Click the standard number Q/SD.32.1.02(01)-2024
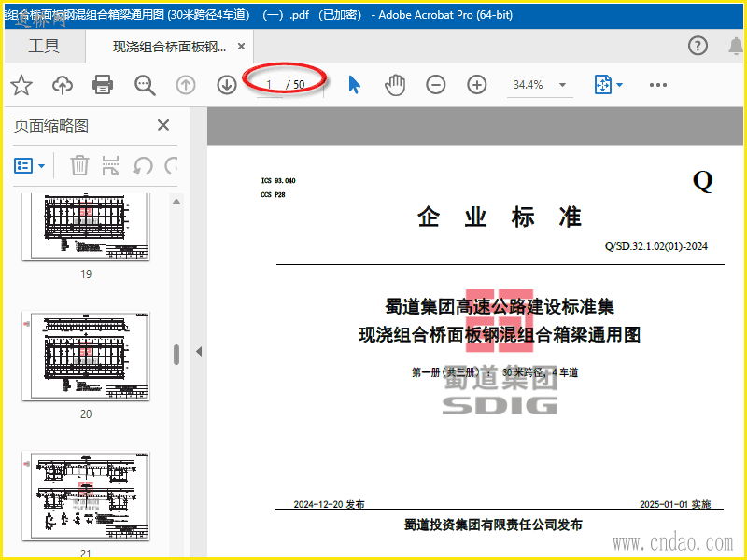747x560 pixels. [656, 246]
